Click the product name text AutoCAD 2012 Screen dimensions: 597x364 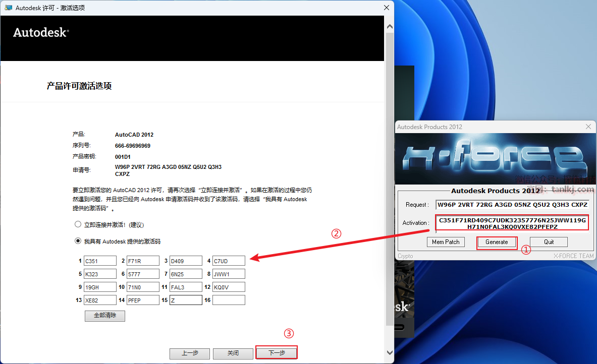pyautogui.click(x=134, y=135)
